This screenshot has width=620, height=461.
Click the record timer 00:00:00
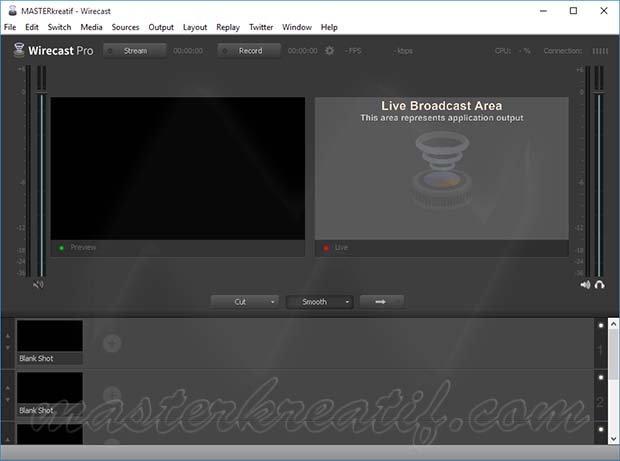(x=302, y=51)
